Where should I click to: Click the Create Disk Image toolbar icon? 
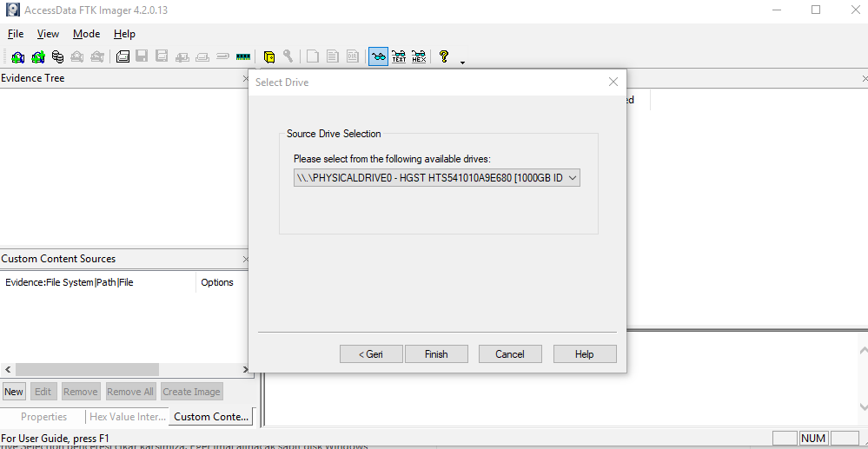click(123, 56)
